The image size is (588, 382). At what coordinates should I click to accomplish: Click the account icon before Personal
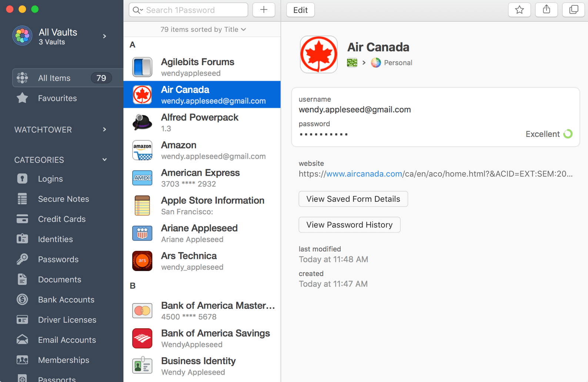coord(352,63)
